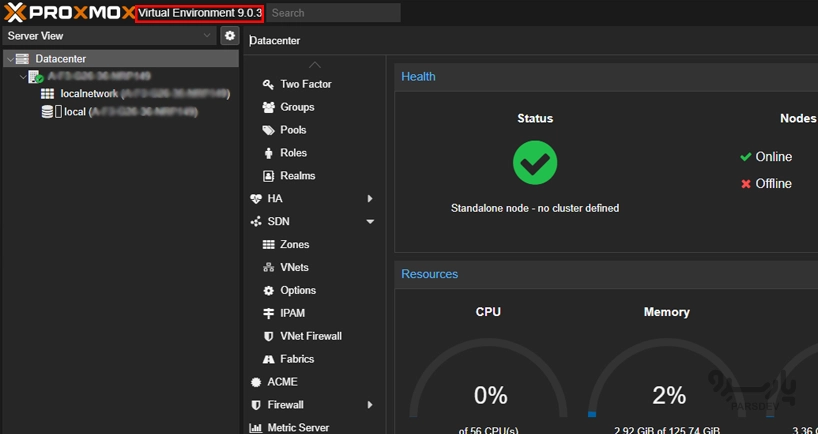Click the Firewall shield icon
Image resolution: width=818 pixels, height=434 pixels.
coord(256,405)
